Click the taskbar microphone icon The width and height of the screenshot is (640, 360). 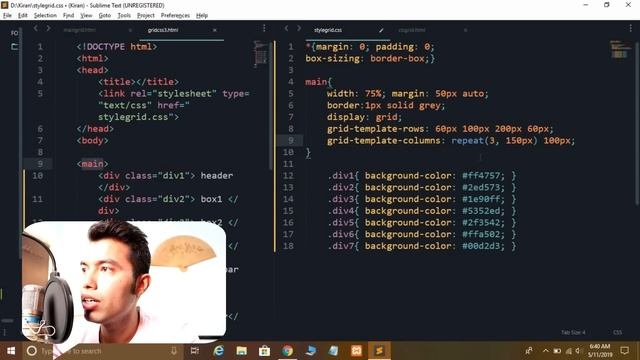click(x=174, y=351)
